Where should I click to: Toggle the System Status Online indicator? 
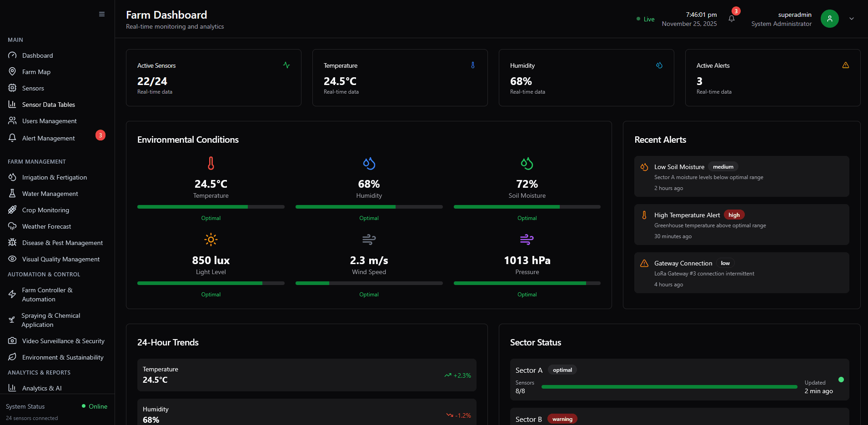pos(95,406)
